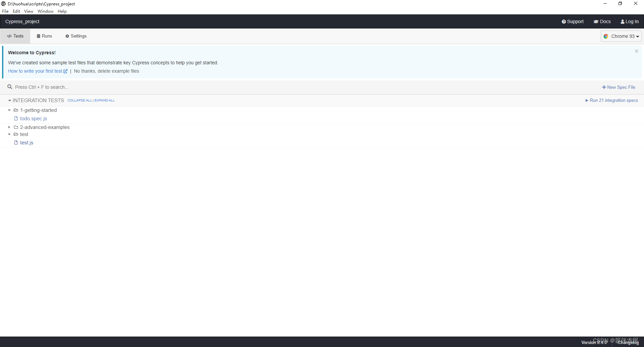Viewport: 644px width, 347px height.
Task: Open the Tests tab
Action: tap(15, 36)
